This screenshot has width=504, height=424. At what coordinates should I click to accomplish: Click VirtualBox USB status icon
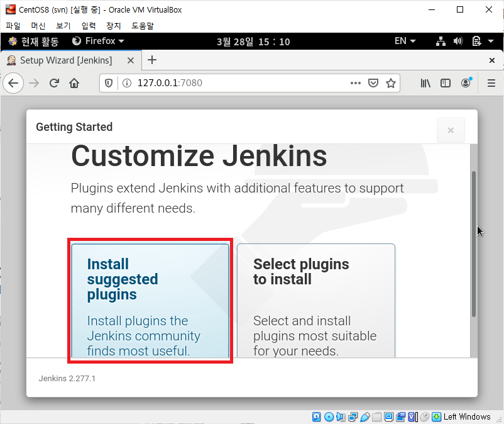point(365,417)
